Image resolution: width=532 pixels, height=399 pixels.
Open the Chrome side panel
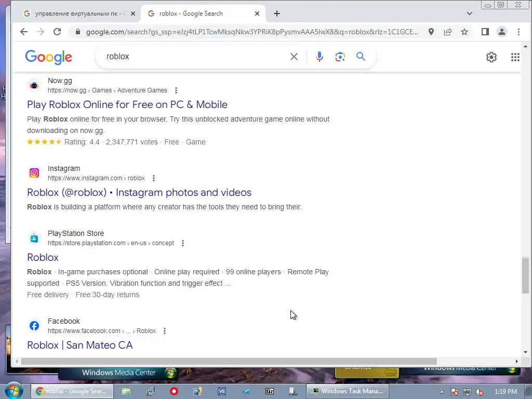[485, 32]
